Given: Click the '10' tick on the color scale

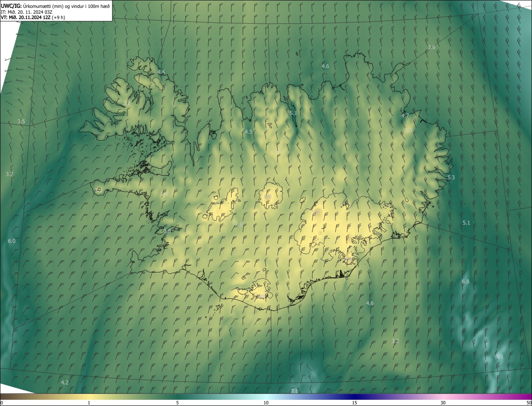Looking at the screenshot, I should [266, 403].
